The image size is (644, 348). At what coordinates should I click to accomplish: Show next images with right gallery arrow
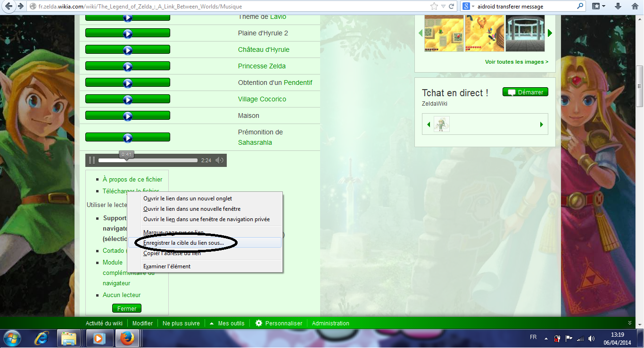[550, 33]
